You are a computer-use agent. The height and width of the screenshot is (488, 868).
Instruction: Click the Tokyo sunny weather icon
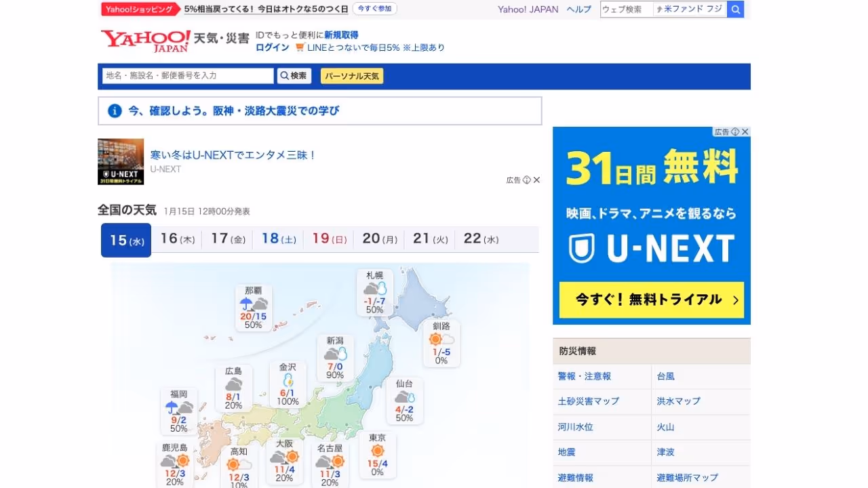tap(378, 451)
